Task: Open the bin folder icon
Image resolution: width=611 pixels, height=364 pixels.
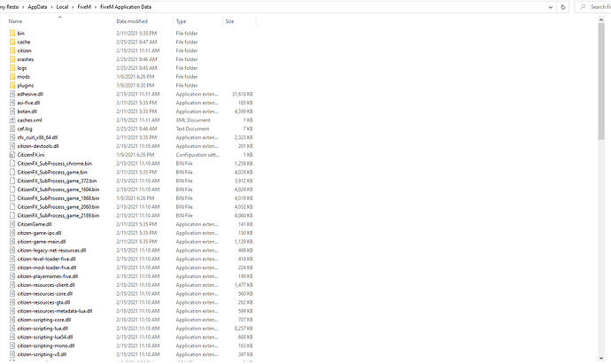Action: 12,33
